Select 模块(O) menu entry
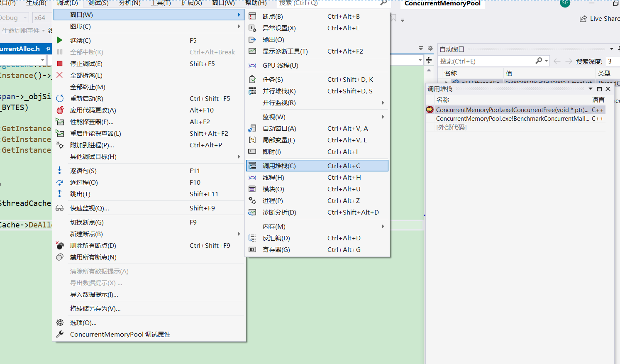This screenshot has width=620, height=364. click(317, 189)
